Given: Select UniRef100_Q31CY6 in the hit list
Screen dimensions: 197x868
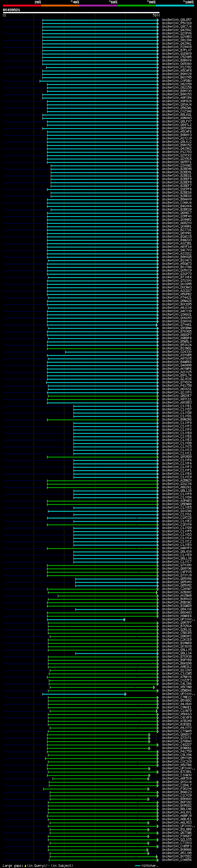Looking at the screenshot, I should pyautogui.click(x=176, y=484).
